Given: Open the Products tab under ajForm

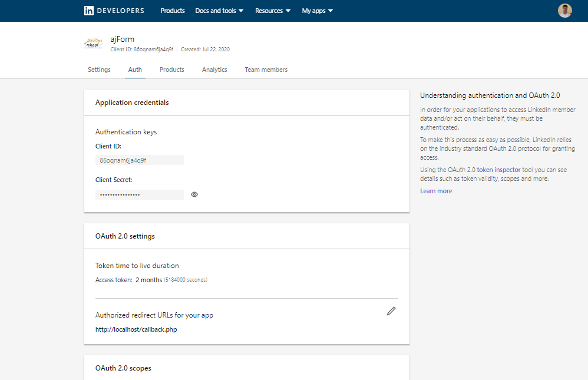Looking at the screenshot, I should (172, 70).
